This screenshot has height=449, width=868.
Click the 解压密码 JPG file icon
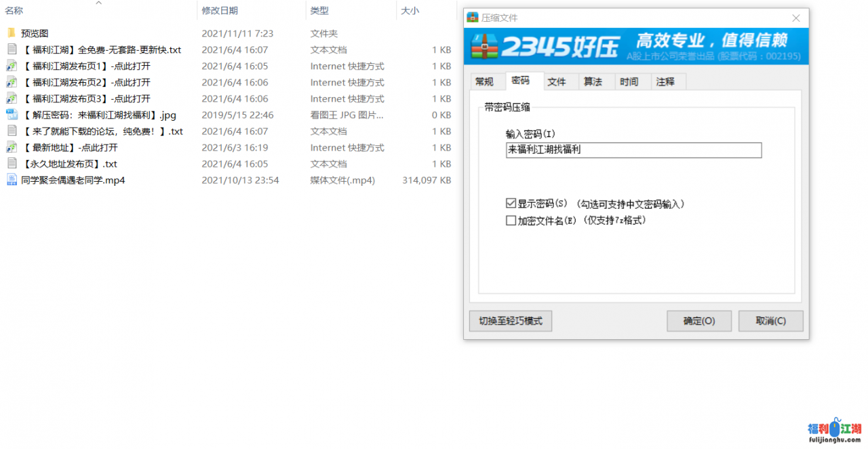(x=12, y=115)
